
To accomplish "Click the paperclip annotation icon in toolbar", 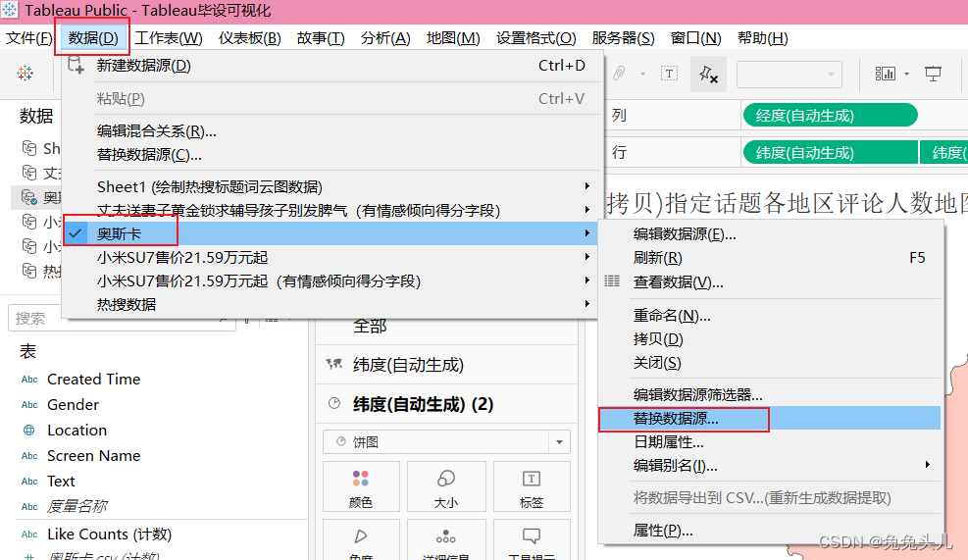I will pyautogui.click(x=619, y=75).
